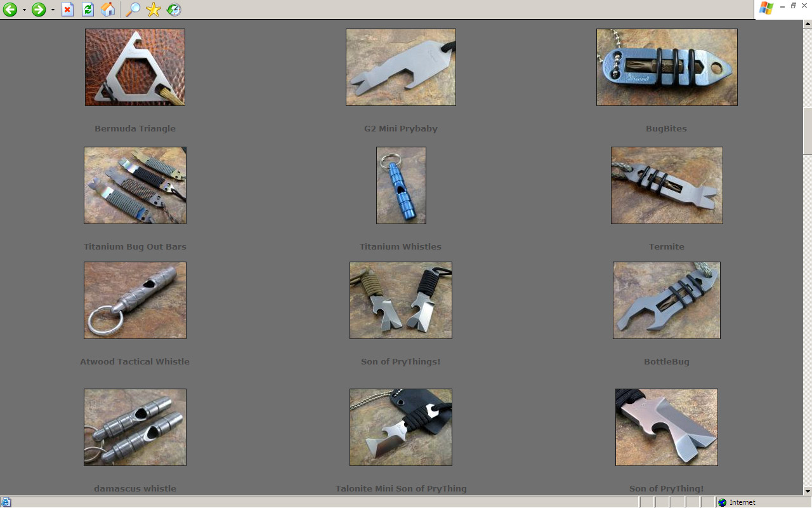812x508 pixels.
Task: Click the Termite product label
Action: pos(666,247)
